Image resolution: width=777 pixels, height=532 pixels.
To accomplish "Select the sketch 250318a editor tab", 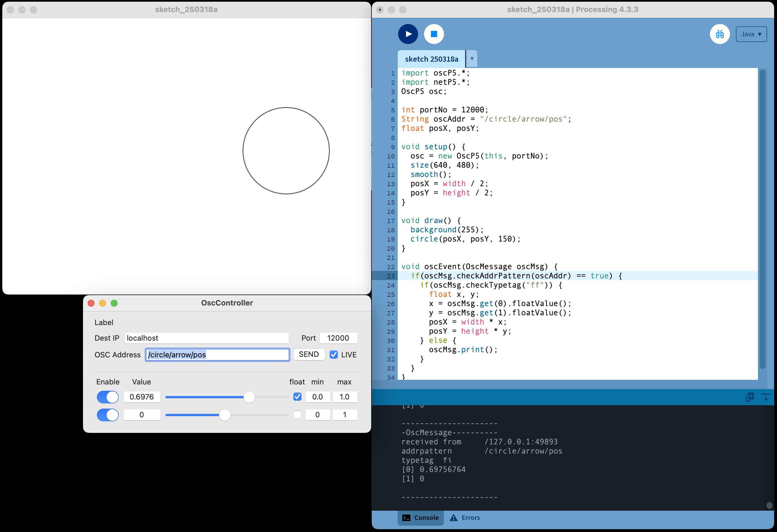I will coord(431,59).
